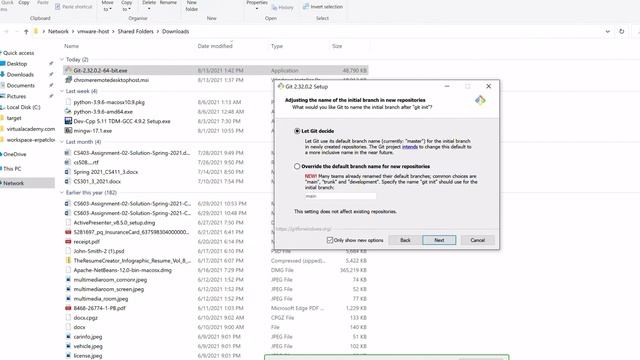Collapse the Earlier this year group

click(62, 192)
